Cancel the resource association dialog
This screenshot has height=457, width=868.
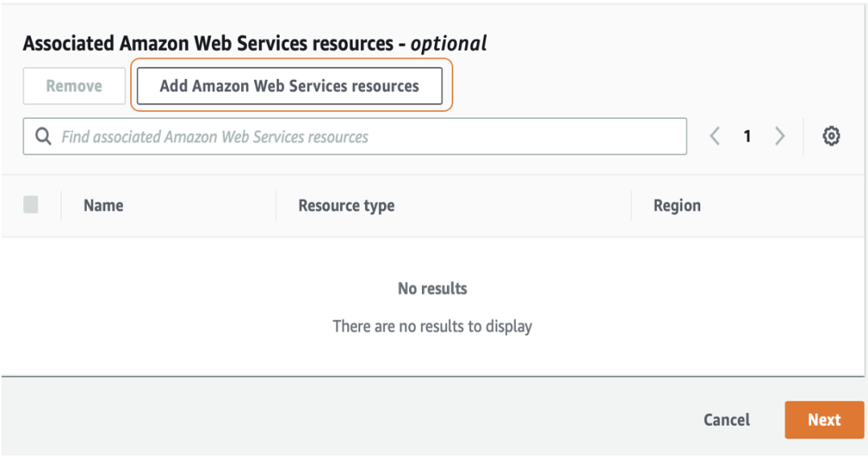(x=727, y=419)
